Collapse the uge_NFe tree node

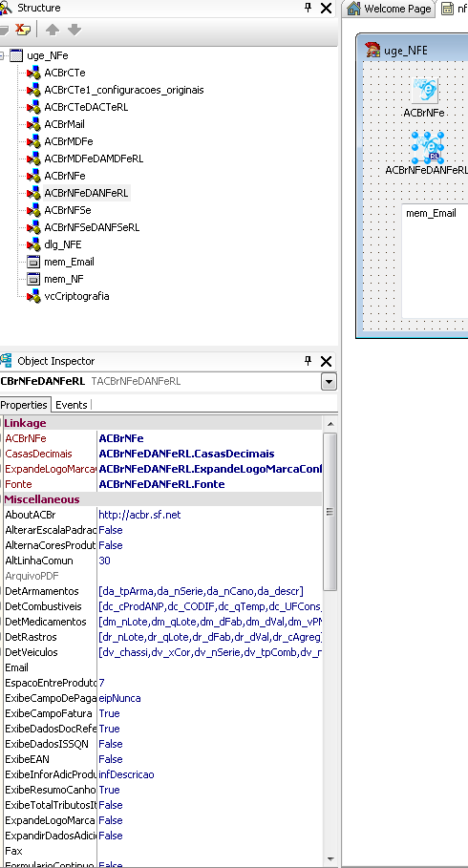[x=2, y=55]
